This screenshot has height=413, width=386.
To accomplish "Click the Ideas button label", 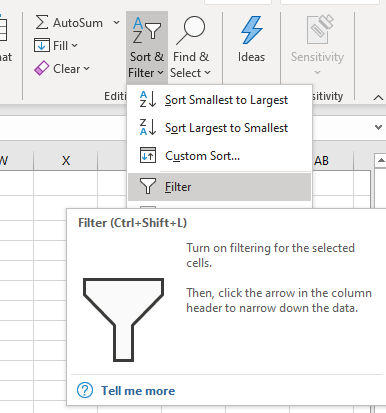I will point(251,57).
